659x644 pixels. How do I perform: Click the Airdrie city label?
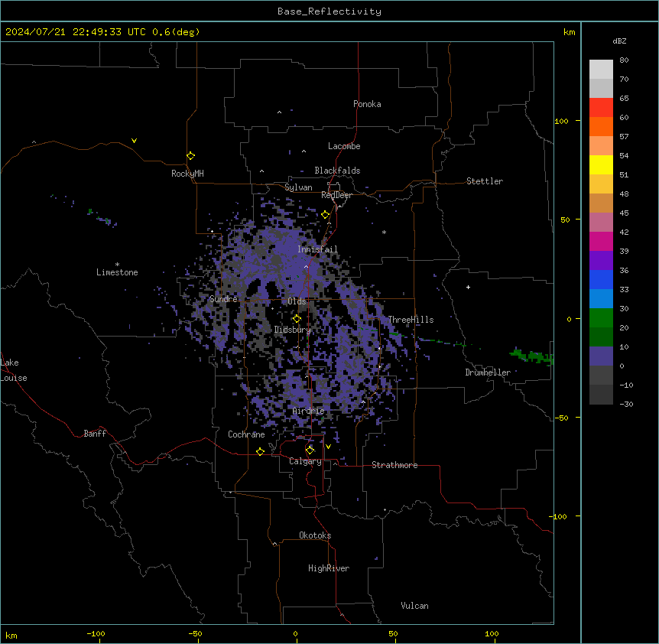coord(309,411)
